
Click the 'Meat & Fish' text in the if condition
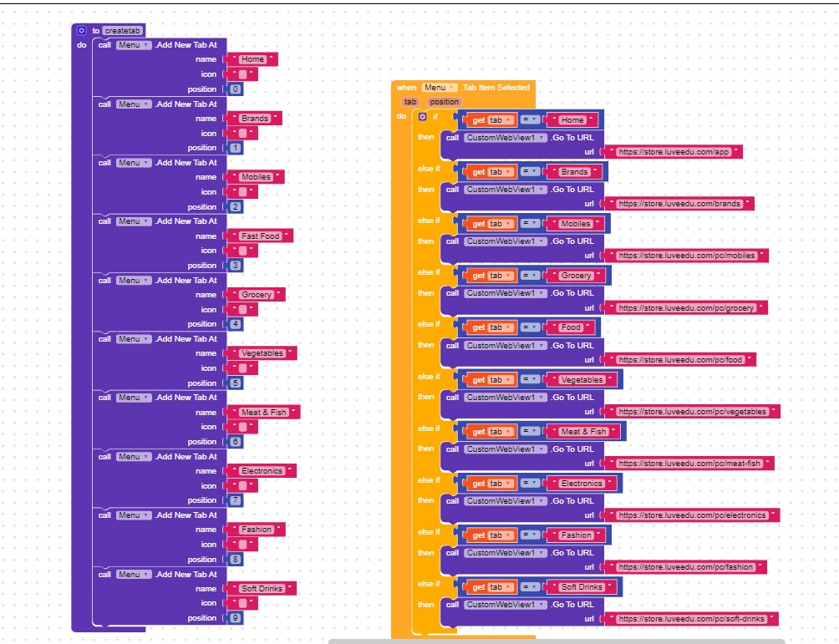(x=583, y=432)
